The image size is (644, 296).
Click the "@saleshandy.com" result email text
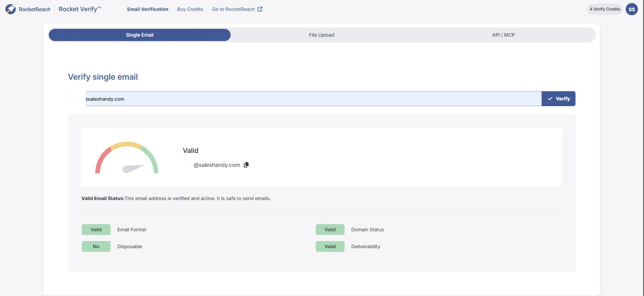(217, 165)
